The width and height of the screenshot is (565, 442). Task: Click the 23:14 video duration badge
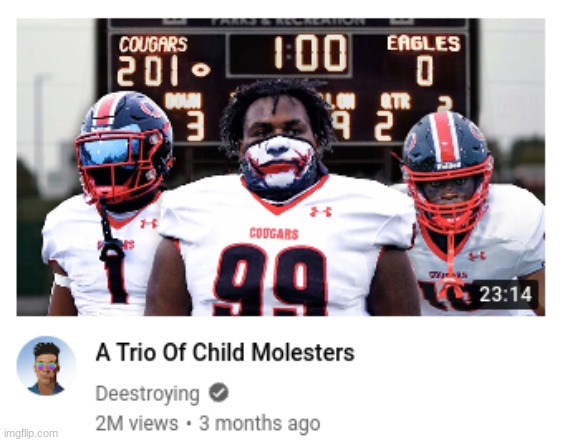tap(506, 294)
